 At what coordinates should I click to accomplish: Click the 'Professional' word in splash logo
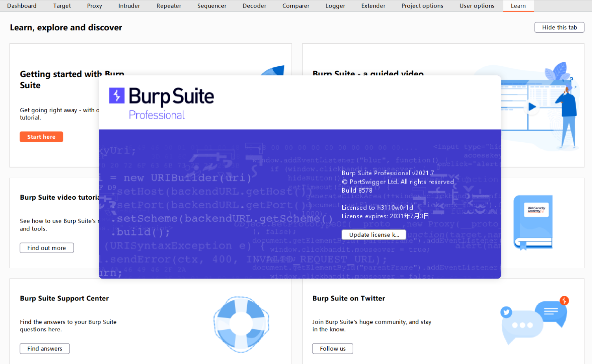point(157,115)
